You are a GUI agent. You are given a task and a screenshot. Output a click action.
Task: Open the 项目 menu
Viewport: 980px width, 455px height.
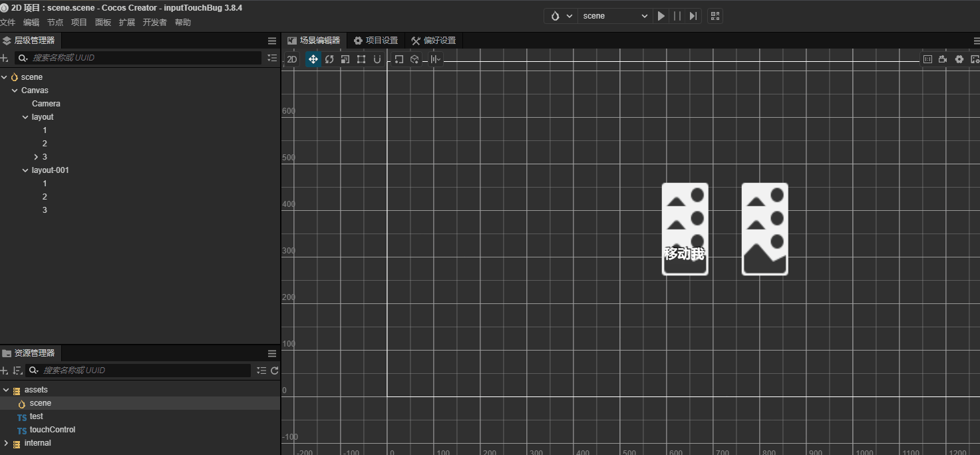click(79, 23)
